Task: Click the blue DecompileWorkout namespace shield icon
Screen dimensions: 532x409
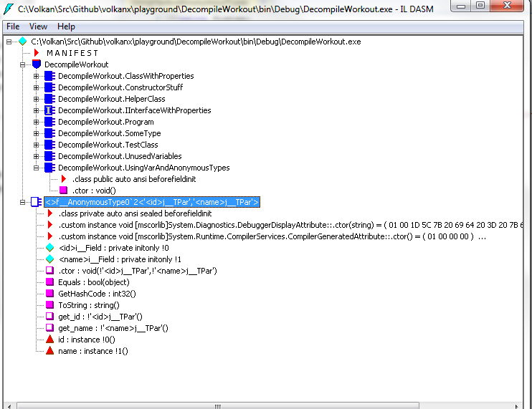Action: pyautogui.click(x=37, y=64)
